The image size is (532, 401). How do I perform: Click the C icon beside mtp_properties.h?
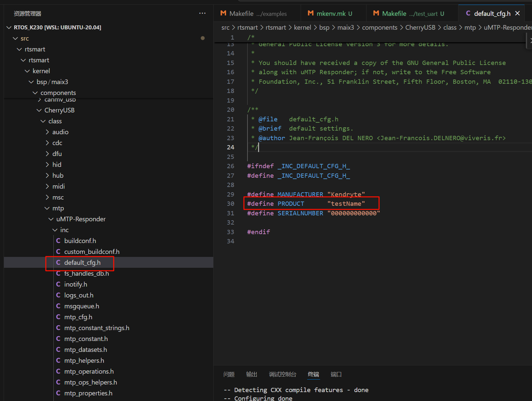tap(58, 393)
